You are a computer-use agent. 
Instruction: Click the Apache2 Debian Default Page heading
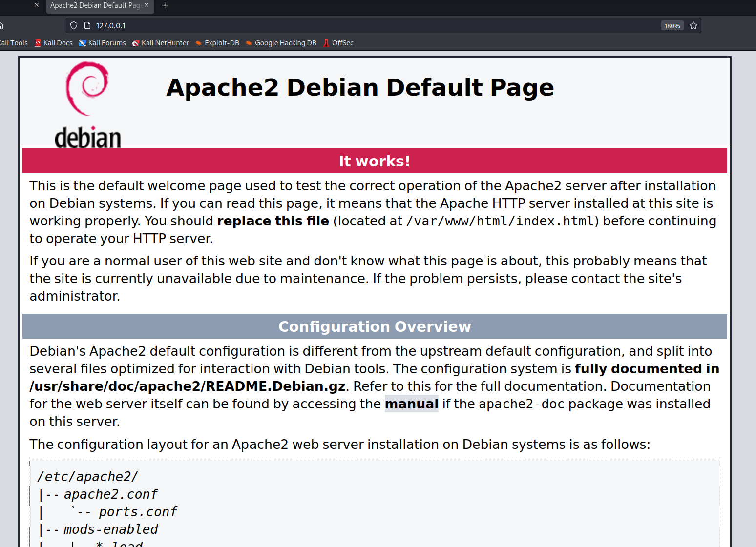tap(360, 88)
